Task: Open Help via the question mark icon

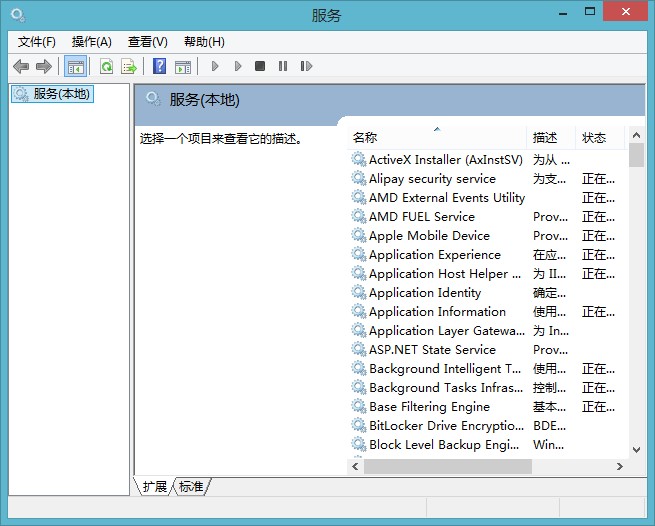Action: pyautogui.click(x=160, y=66)
